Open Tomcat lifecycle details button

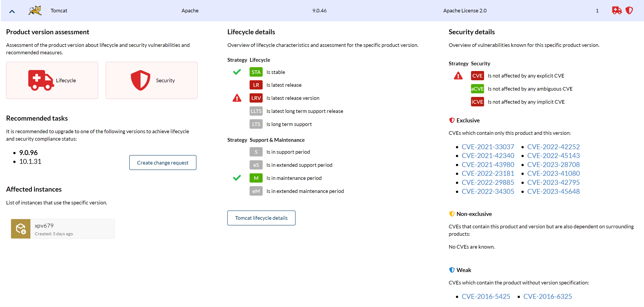[x=261, y=218]
